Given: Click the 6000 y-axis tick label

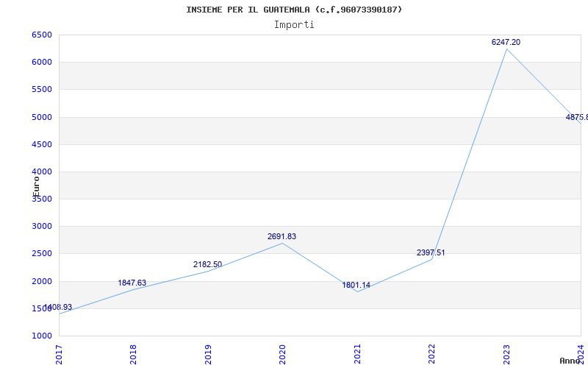Looking at the screenshot, I should (x=42, y=63).
